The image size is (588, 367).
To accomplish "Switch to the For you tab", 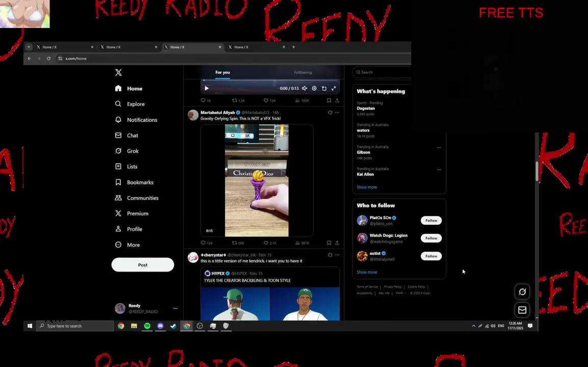I will coord(222,72).
